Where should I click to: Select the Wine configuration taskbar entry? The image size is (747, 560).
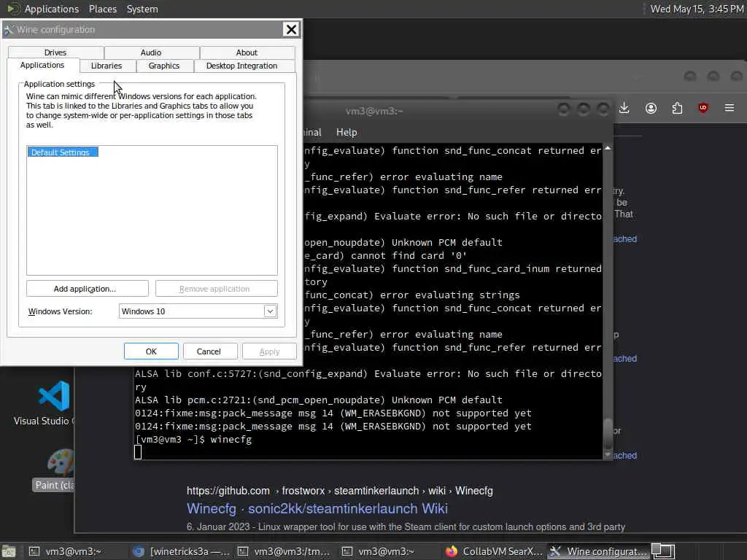pos(597,551)
